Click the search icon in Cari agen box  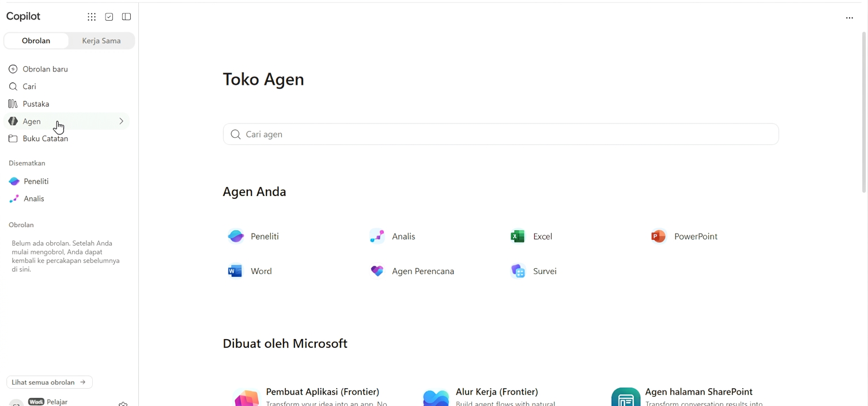point(235,134)
